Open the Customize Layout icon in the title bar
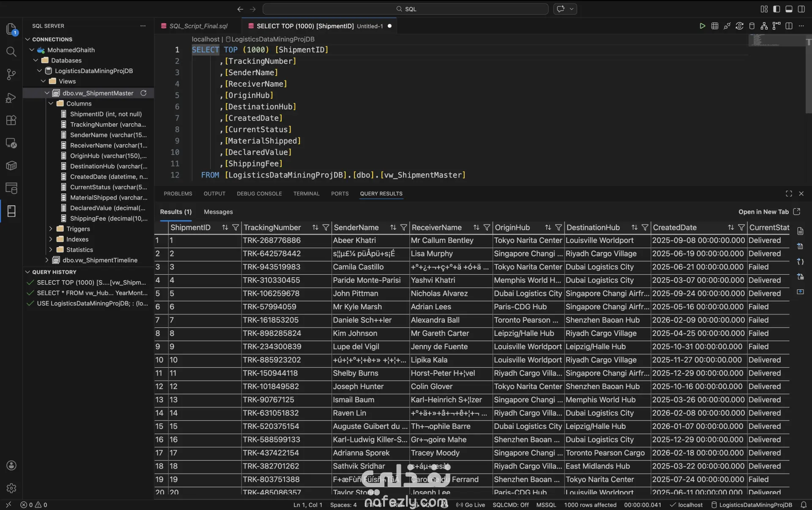Image resolution: width=812 pixels, height=510 pixels. click(x=764, y=9)
